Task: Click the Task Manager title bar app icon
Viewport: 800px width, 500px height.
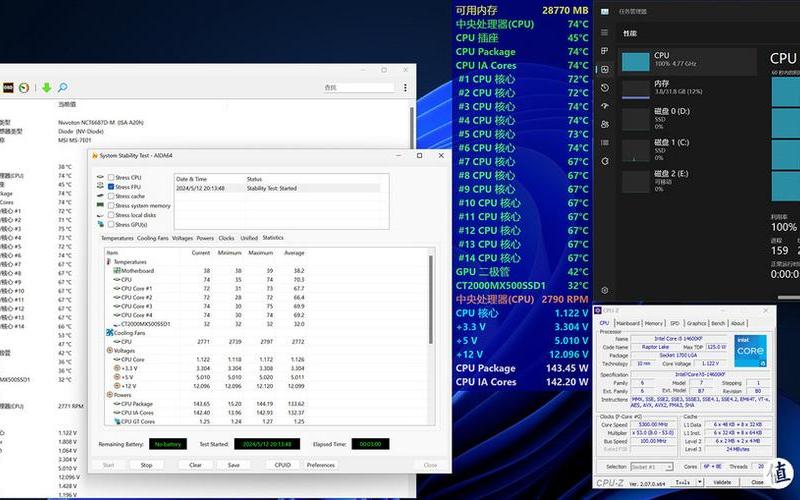Action: tap(605, 11)
